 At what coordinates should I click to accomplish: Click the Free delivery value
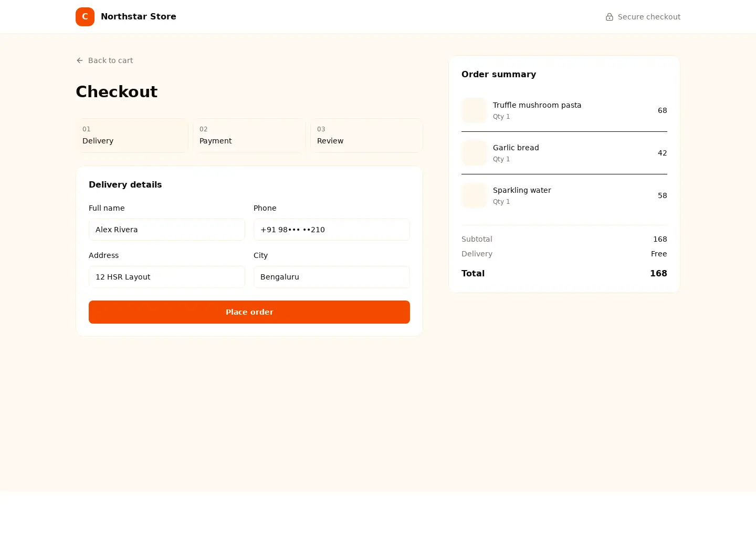click(659, 254)
